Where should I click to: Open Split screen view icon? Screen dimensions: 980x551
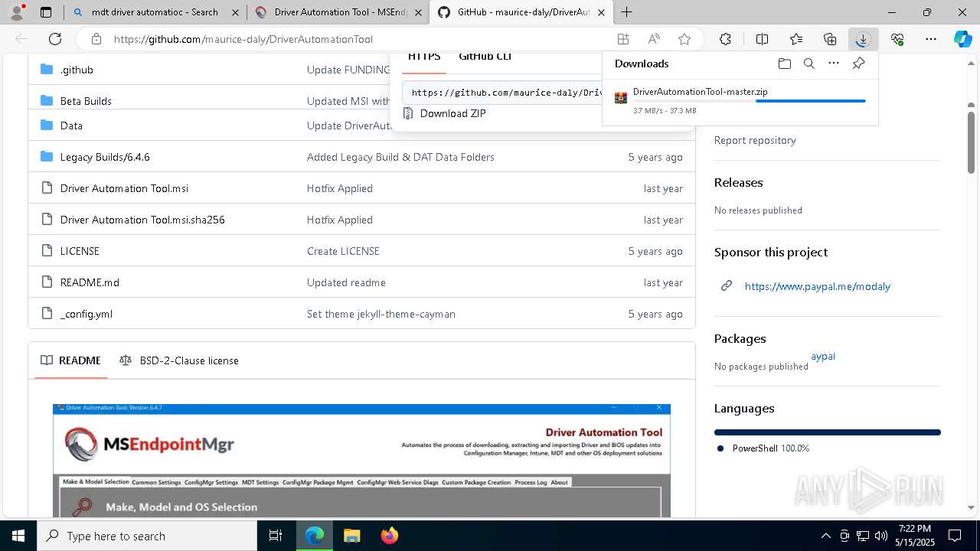pos(762,39)
